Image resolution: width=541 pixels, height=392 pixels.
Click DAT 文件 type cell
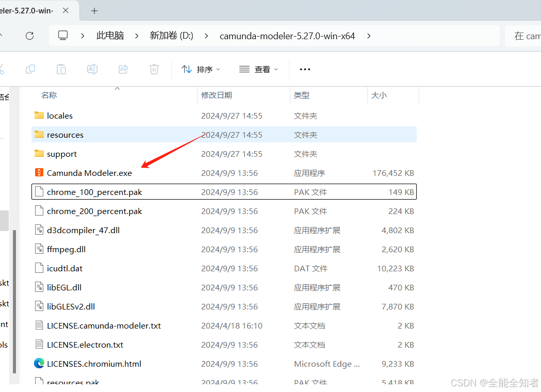[310, 268]
